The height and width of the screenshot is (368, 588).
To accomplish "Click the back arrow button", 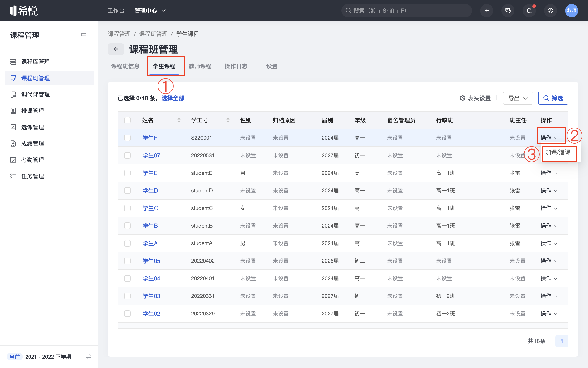I will 116,49.
